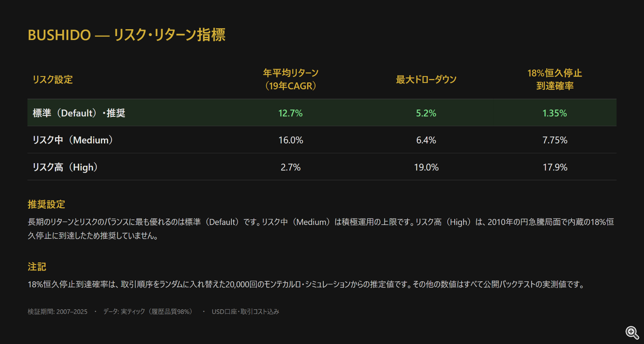Click the 検証期間: 2007–2025 footer text
Image resolution: width=644 pixels, height=344 pixels.
58,312
